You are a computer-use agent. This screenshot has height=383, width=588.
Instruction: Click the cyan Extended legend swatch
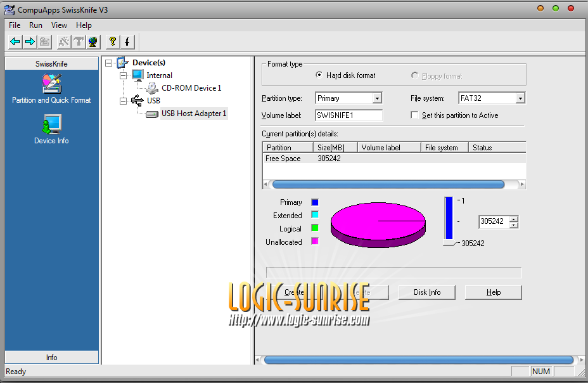[x=315, y=214]
